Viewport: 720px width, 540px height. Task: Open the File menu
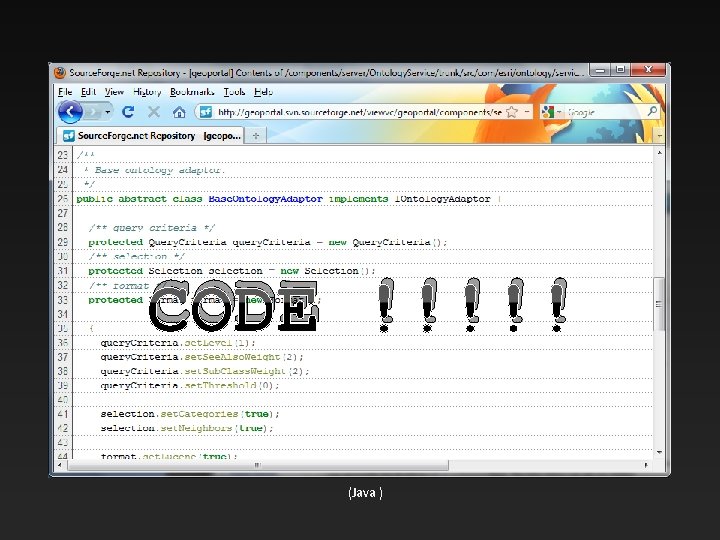65,92
